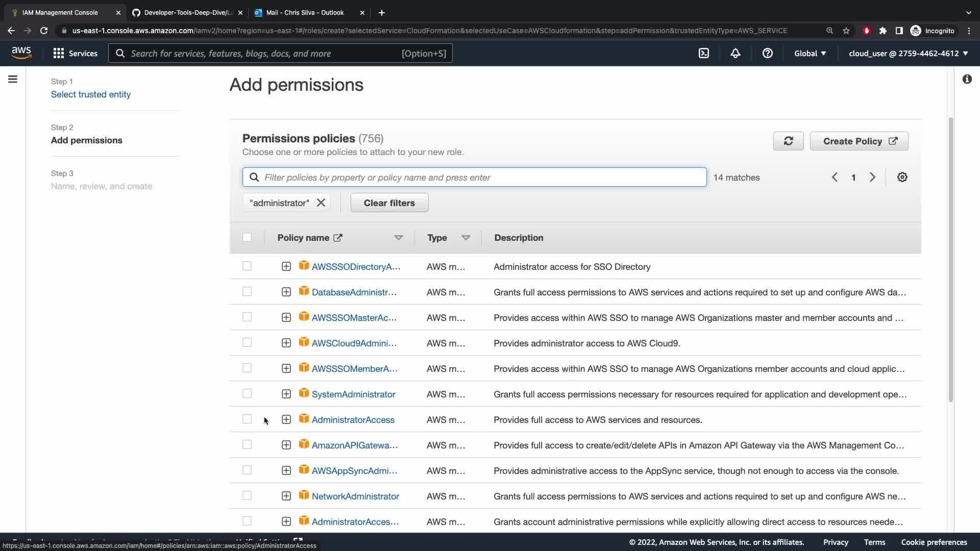Screen dimensions: 980x551
Task: Open the info panel icon
Action: tap(967, 79)
